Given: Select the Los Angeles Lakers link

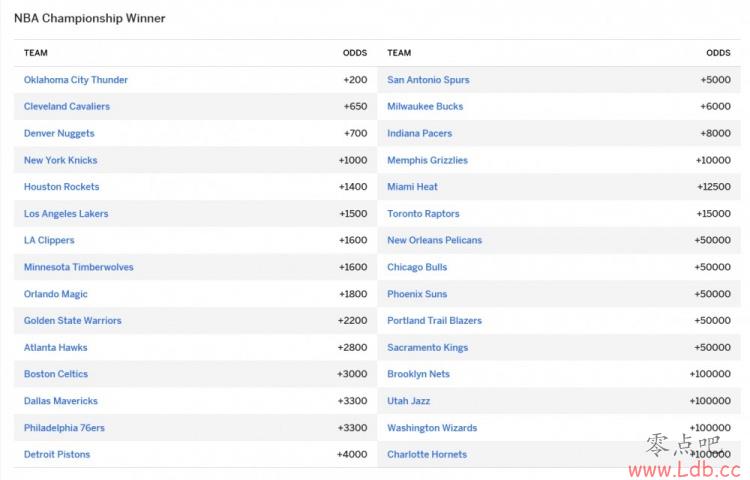Looking at the screenshot, I should [66, 214].
